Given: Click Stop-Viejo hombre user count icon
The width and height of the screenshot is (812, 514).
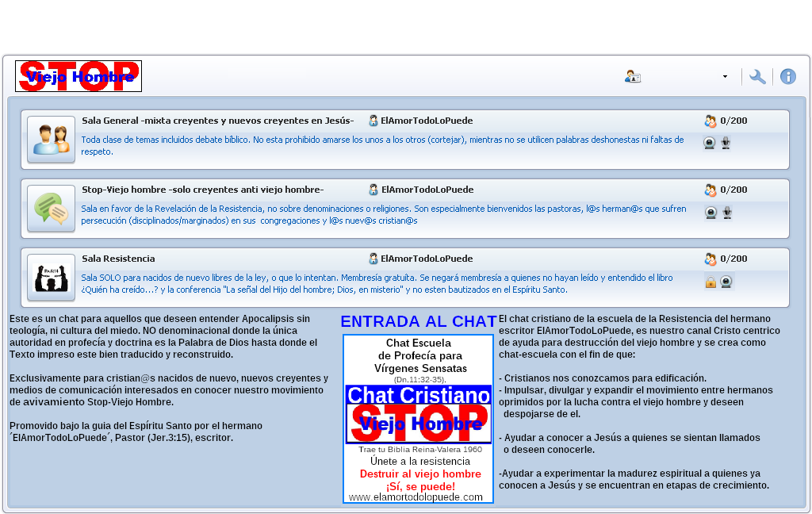Looking at the screenshot, I should point(710,190).
